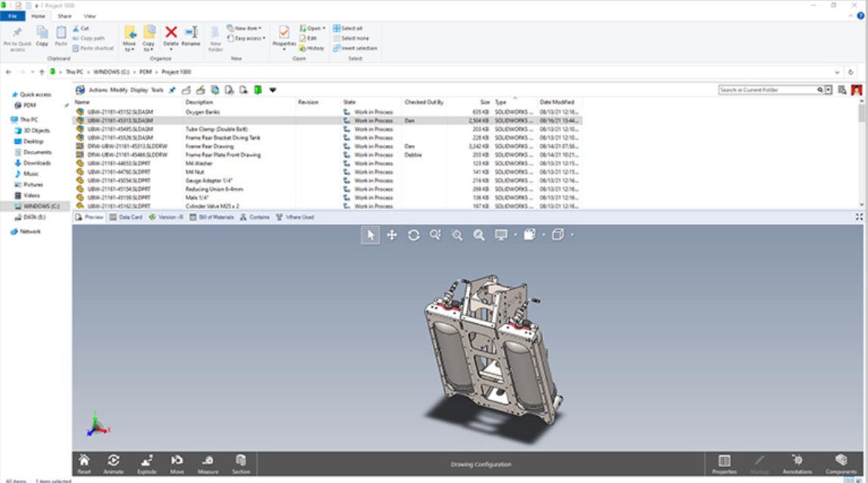
Task: Select the pointer tool in preview toolbar
Action: (x=370, y=235)
